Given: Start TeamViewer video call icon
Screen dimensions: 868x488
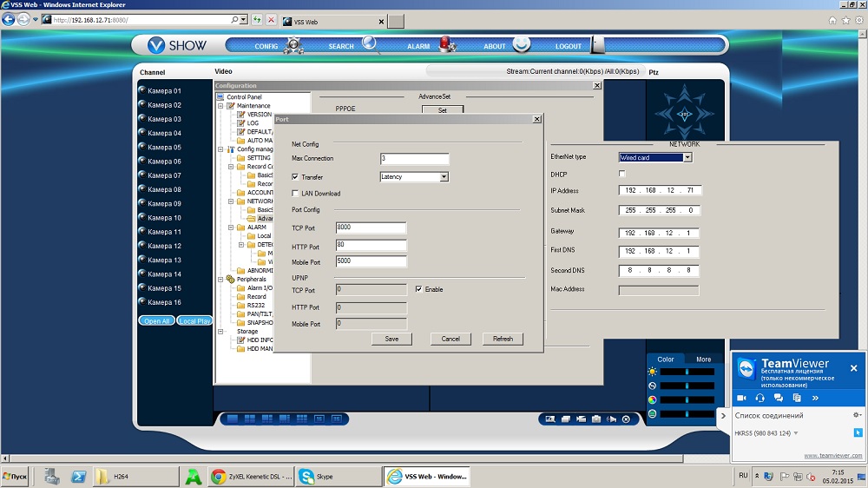Looking at the screenshot, I should click(x=742, y=398).
